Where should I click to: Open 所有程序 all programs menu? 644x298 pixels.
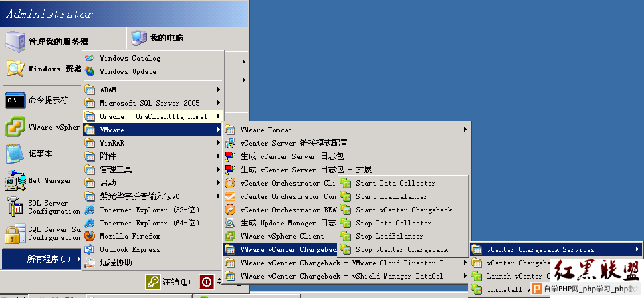click(41, 259)
